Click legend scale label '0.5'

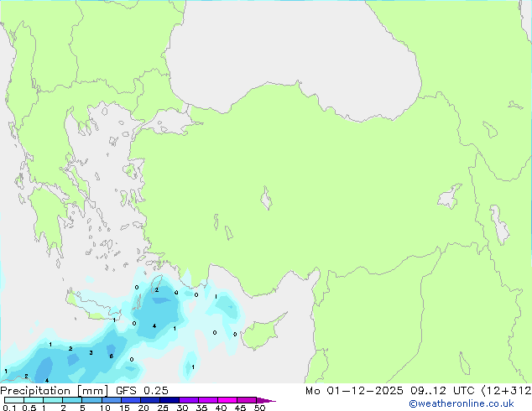[x=29, y=408]
